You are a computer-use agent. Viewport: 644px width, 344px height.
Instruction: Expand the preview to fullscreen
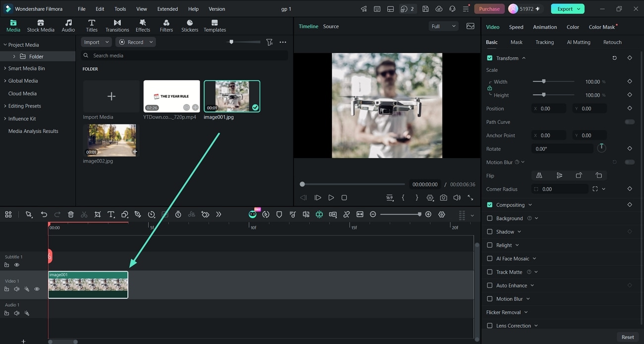[x=470, y=197]
